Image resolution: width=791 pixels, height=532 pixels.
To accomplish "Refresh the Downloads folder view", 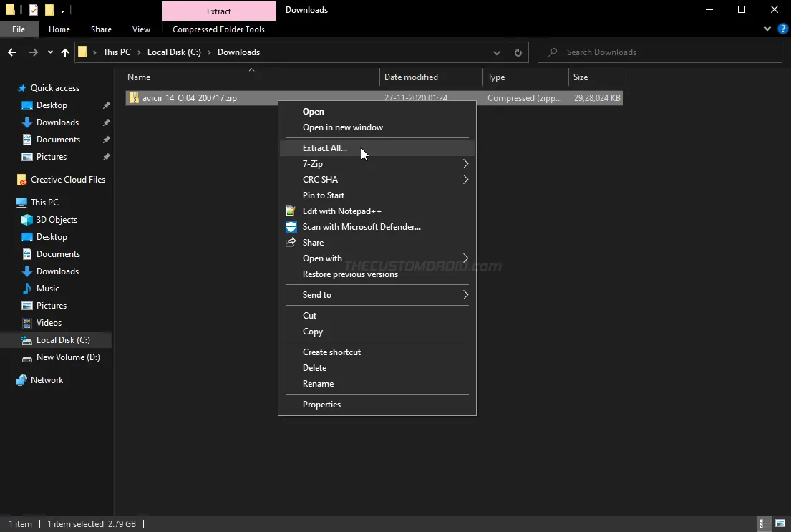I will (518, 52).
